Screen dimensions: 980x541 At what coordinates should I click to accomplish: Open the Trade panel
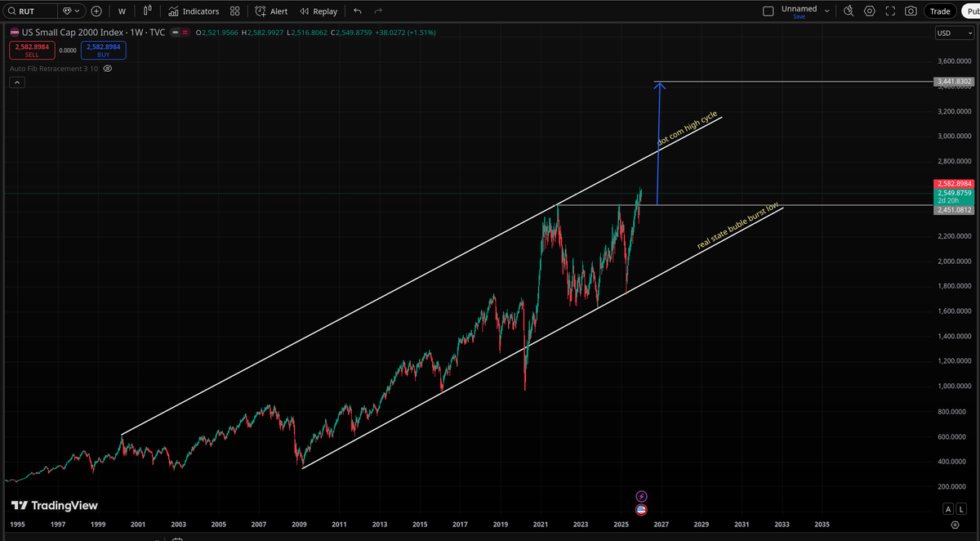940,11
